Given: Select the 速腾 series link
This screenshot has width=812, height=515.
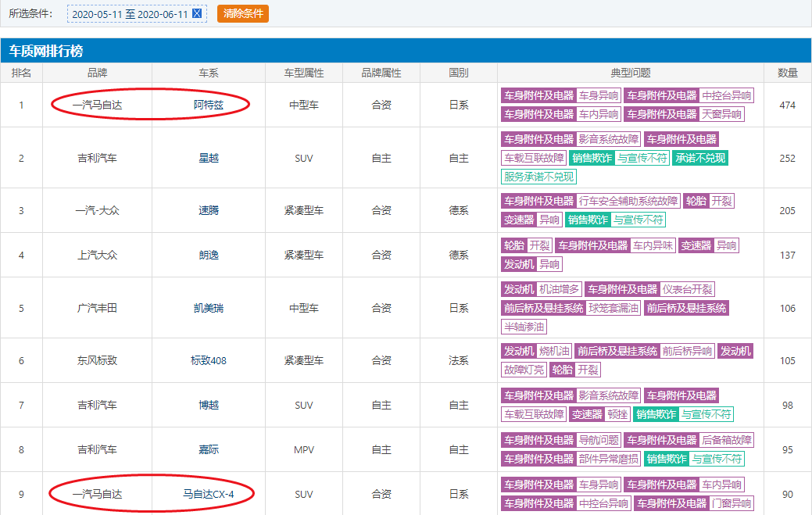Looking at the screenshot, I should tap(209, 210).
